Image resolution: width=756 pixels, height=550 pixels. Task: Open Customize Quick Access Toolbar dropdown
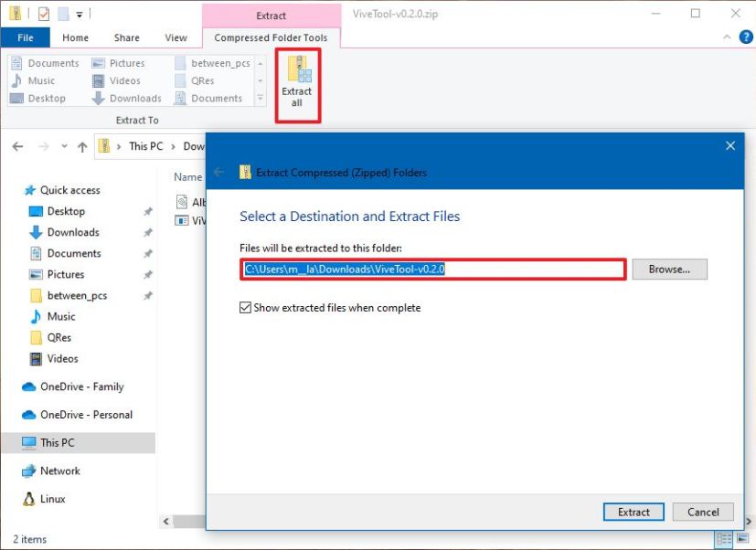coord(80,15)
